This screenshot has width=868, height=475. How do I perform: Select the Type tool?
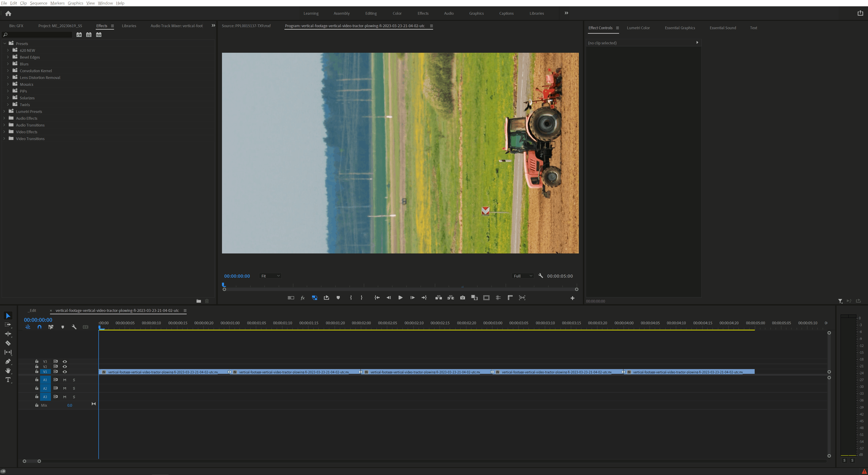click(8, 380)
